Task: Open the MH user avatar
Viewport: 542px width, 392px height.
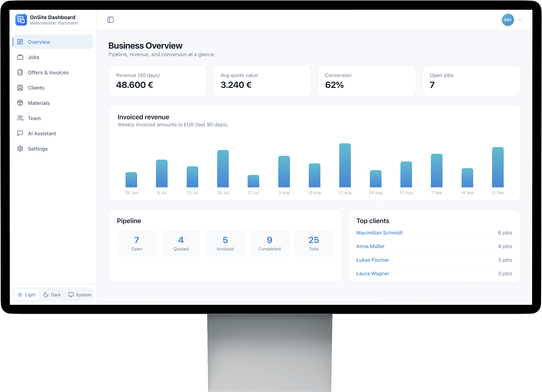Action: coord(508,20)
